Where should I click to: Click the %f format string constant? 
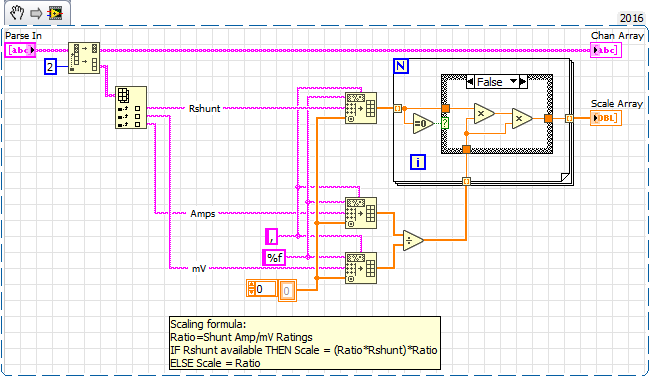point(274,258)
